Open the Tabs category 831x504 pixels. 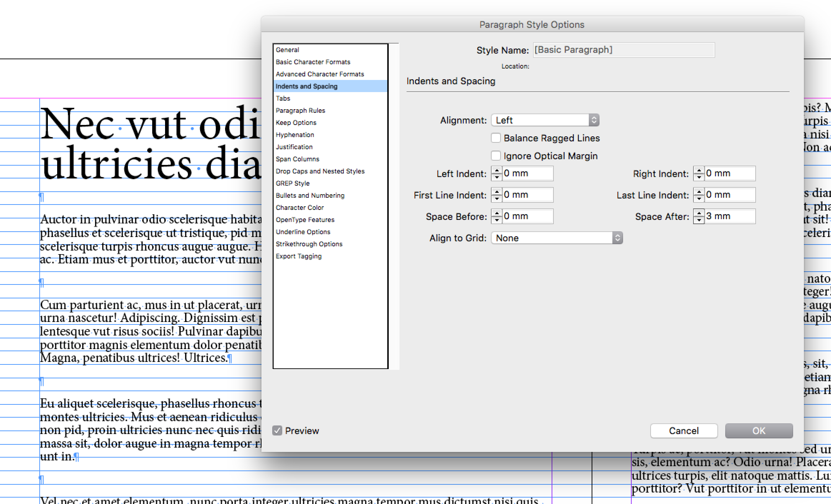[330, 99]
